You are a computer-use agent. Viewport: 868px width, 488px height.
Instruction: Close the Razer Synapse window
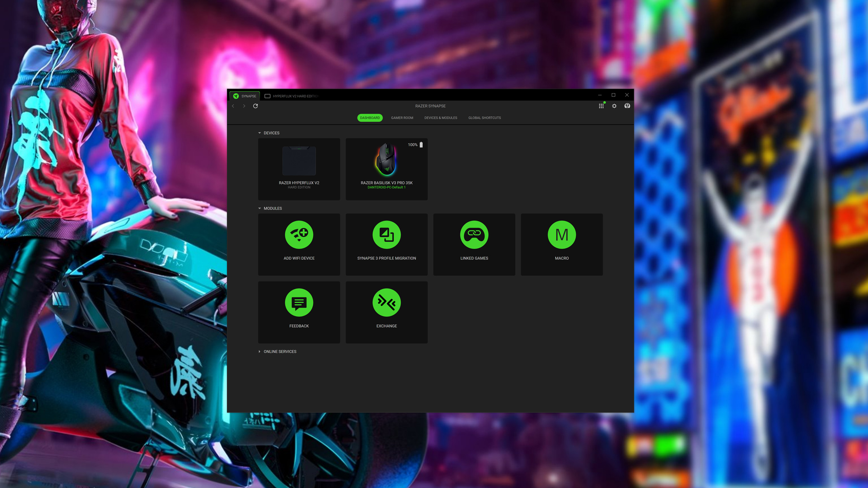tap(627, 95)
